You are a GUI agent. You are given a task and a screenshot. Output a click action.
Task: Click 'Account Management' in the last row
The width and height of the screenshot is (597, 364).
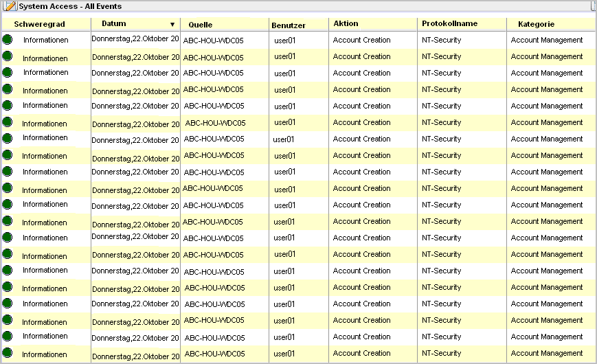pos(546,354)
